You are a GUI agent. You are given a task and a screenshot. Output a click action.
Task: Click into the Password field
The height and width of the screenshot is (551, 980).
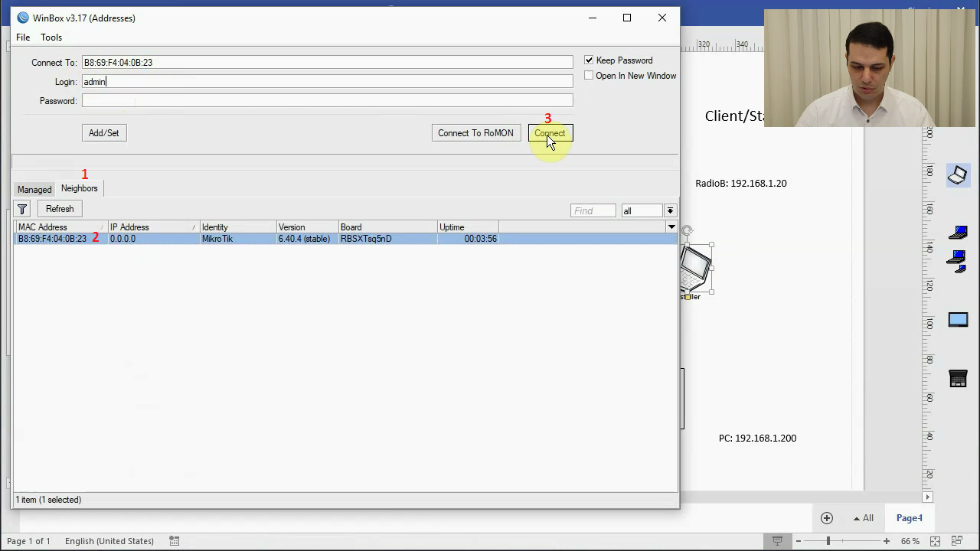pos(327,101)
